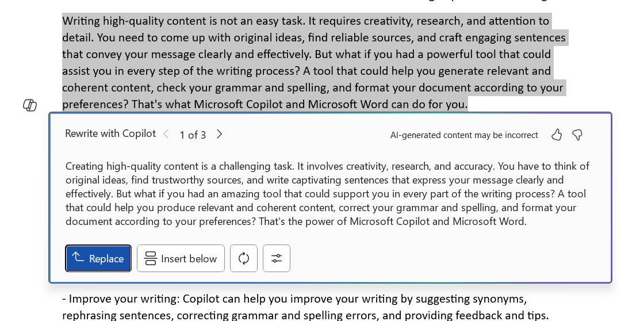The image size is (644, 321).
Task: Open the adjust tone options
Action: [x=277, y=258]
